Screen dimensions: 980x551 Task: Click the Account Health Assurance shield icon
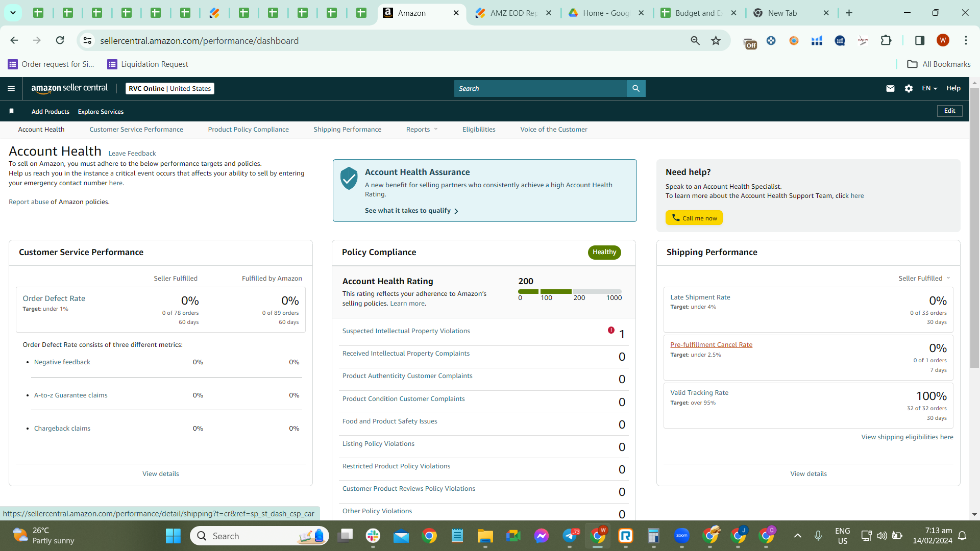(x=349, y=178)
